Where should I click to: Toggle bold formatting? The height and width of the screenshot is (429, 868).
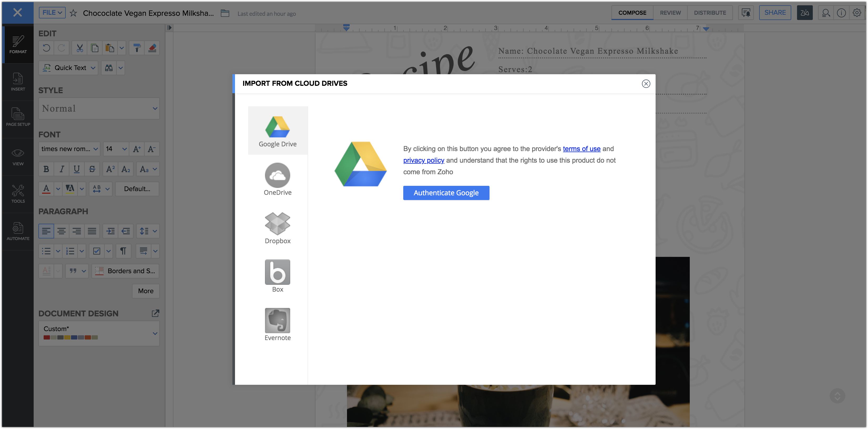point(46,169)
